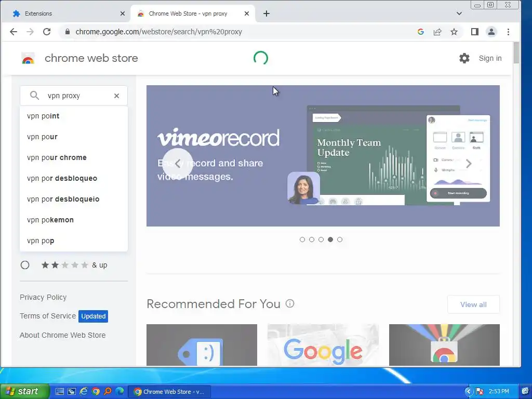Image resolution: width=532 pixels, height=399 pixels.
Task: Open the vimeo record banner
Action: pyautogui.click(x=323, y=156)
